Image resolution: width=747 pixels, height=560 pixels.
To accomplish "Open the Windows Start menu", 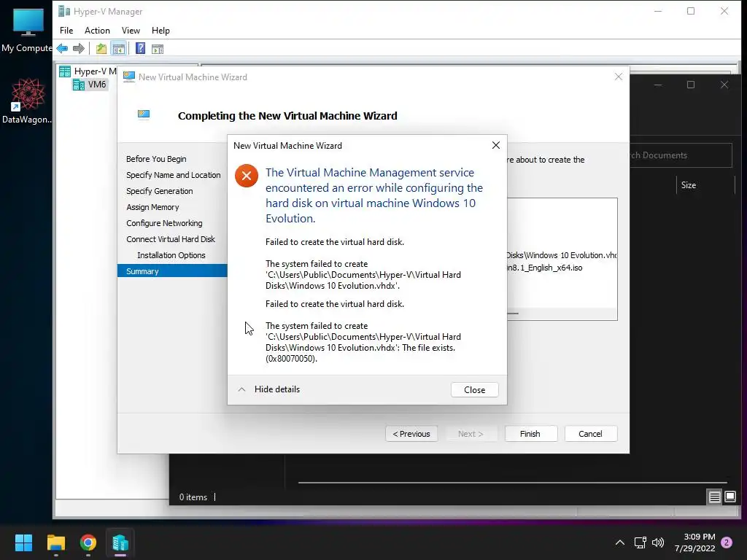I will [x=23, y=542].
